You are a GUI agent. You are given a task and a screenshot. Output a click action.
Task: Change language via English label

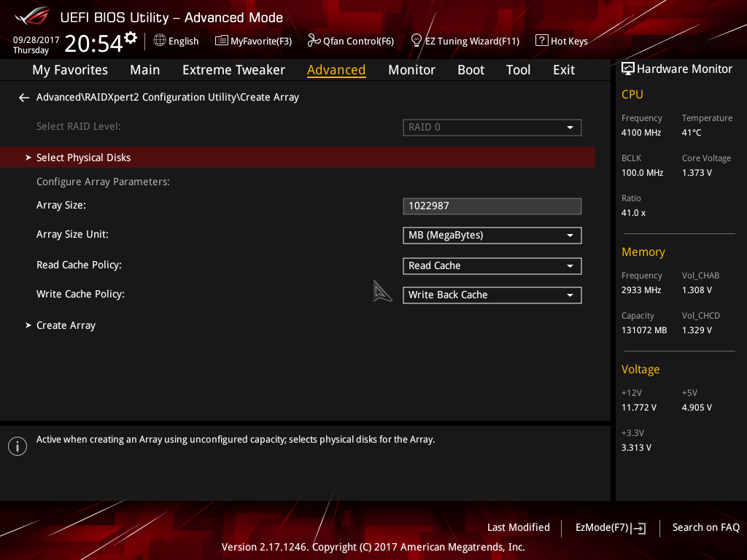click(183, 41)
